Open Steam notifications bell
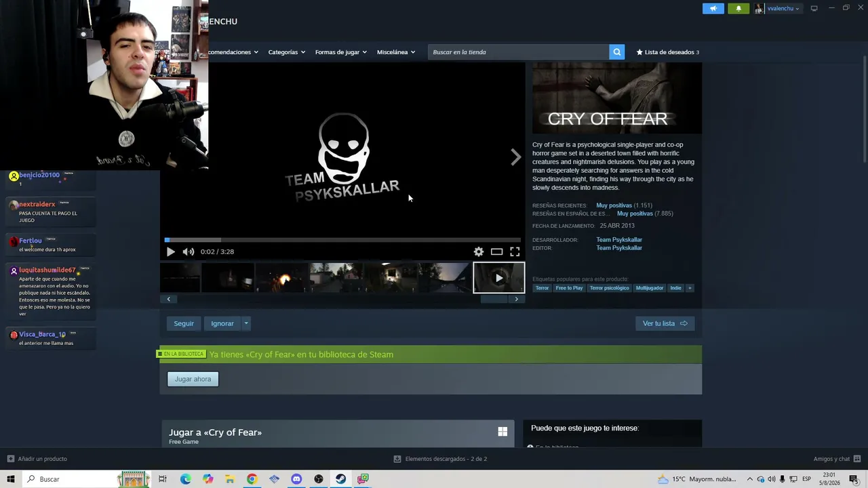Image resolution: width=868 pixels, height=488 pixels. (x=738, y=8)
